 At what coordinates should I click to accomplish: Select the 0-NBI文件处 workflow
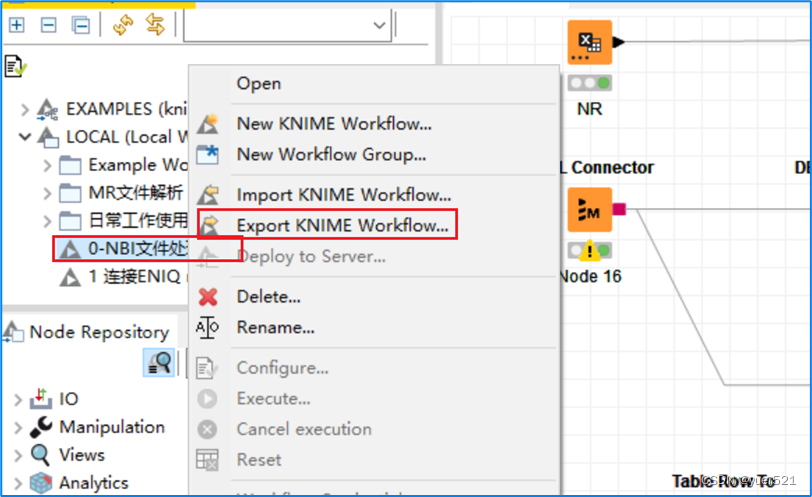click(x=123, y=248)
